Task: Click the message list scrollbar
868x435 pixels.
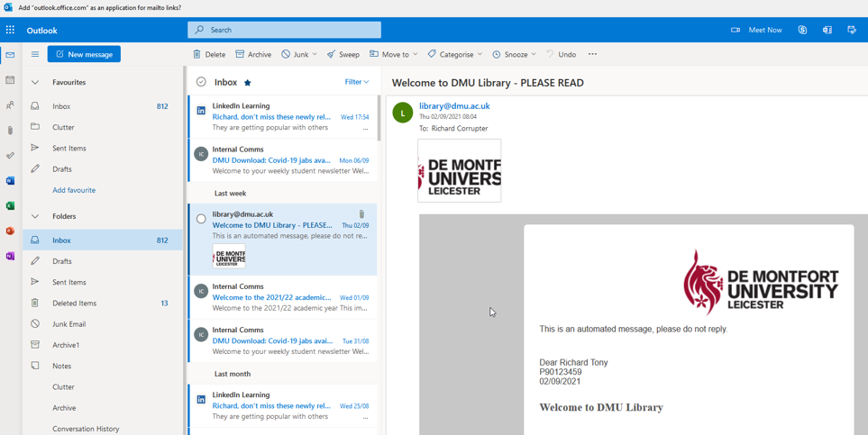Action: (x=379, y=118)
